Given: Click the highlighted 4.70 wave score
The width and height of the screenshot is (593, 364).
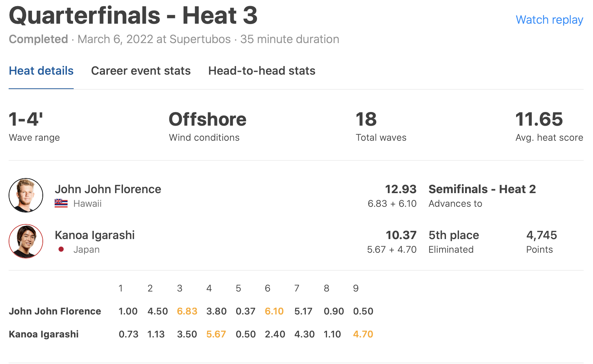Looking at the screenshot, I should (x=363, y=334).
